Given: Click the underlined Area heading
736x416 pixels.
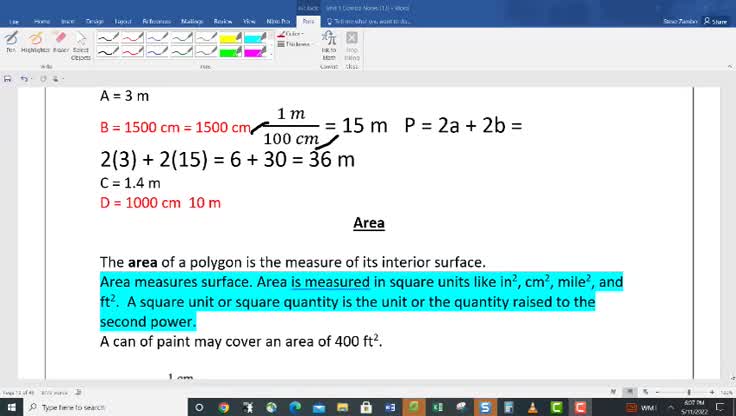Looking at the screenshot, I should point(369,223).
